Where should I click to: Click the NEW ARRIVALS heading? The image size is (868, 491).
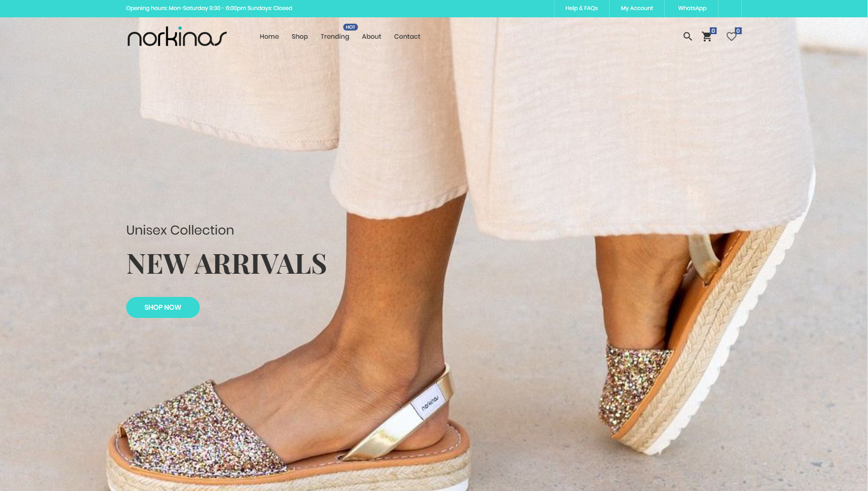(x=226, y=264)
